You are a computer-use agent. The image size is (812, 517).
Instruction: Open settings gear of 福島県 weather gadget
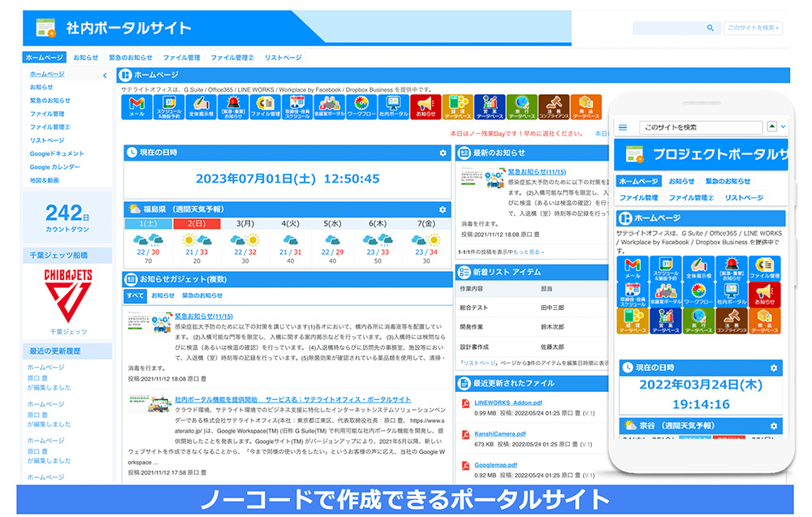coord(443,209)
